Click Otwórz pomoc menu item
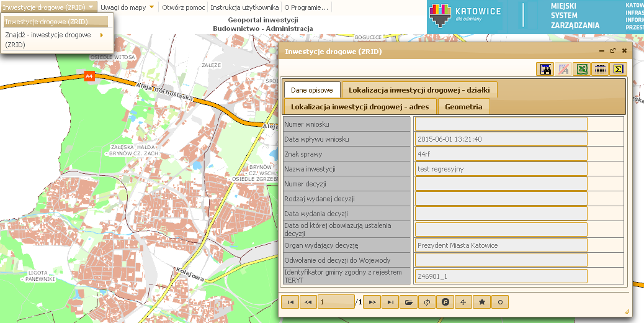This screenshot has height=323, width=644. (183, 7)
